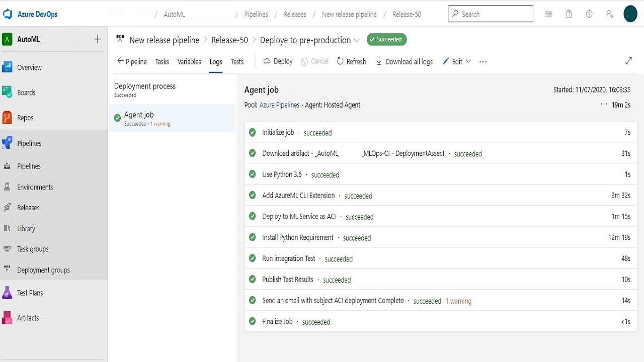Select the Agent job in Deployment process
644x362 pixels.
pos(139,115)
